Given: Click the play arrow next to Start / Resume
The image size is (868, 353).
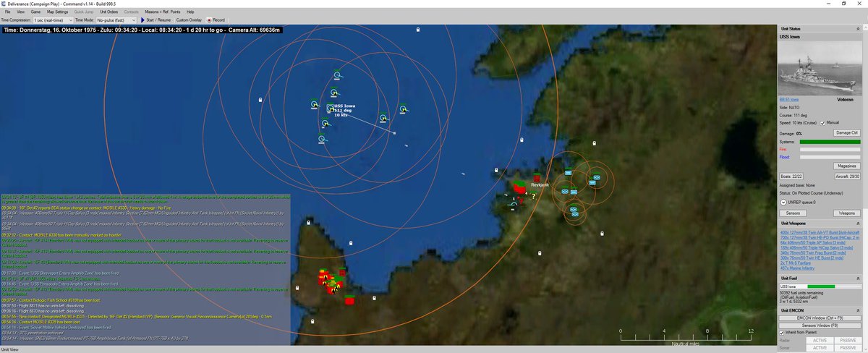Looking at the screenshot, I should (142, 20).
